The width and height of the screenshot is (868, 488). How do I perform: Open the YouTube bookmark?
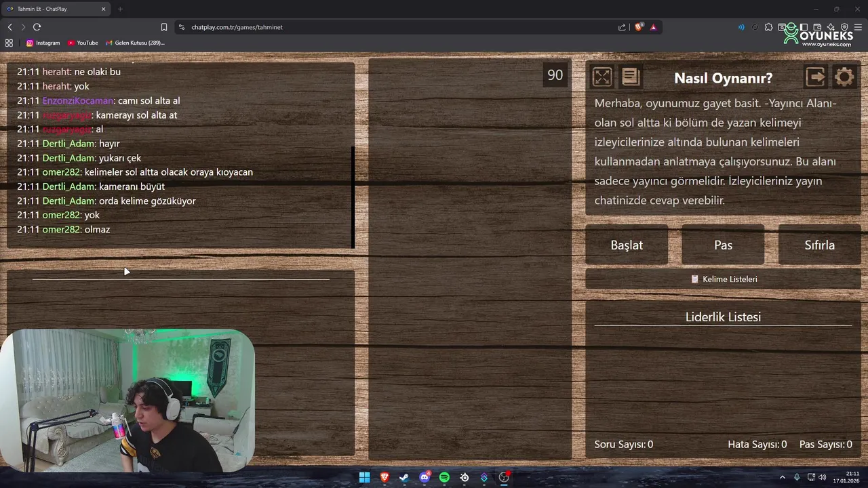coord(83,43)
